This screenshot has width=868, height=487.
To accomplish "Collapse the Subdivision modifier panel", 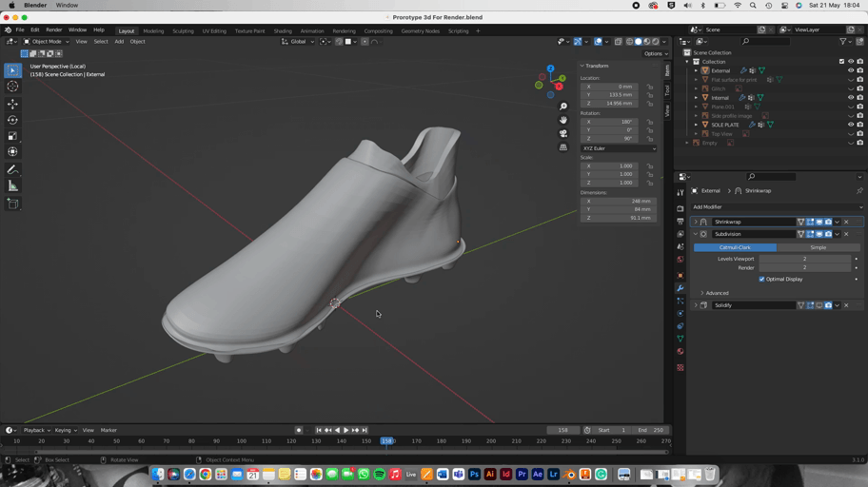I will click(x=696, y=234).
